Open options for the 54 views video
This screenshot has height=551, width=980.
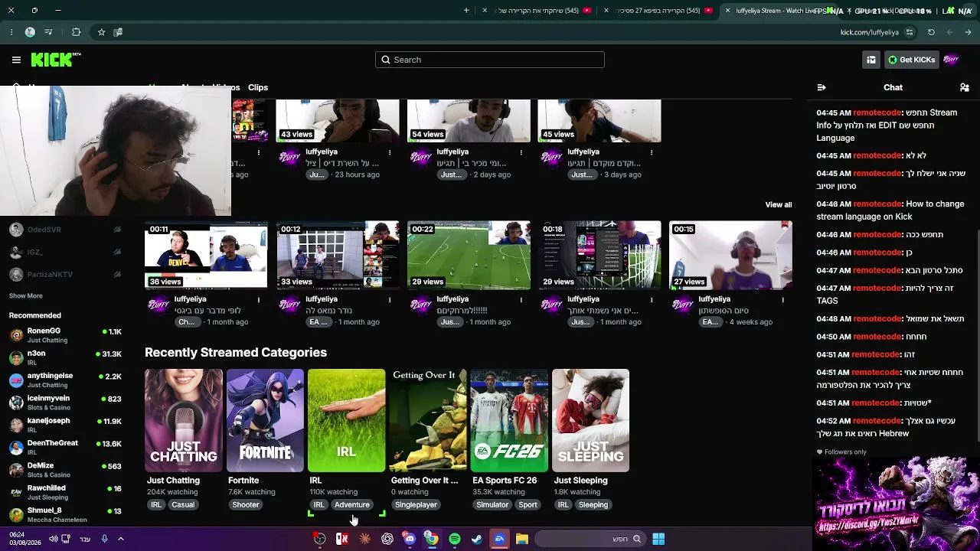[x=521, y=152]
